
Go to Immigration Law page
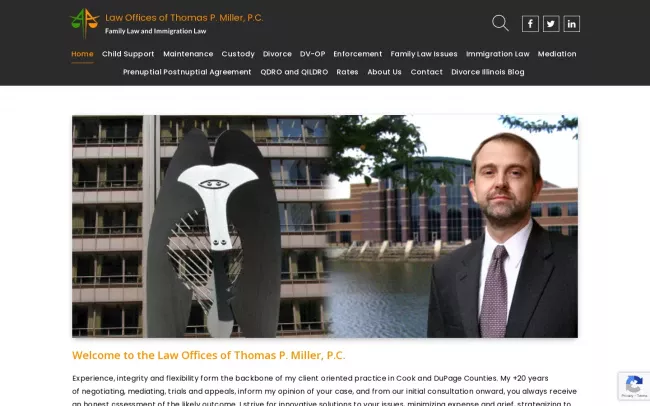tap(497, 54)
